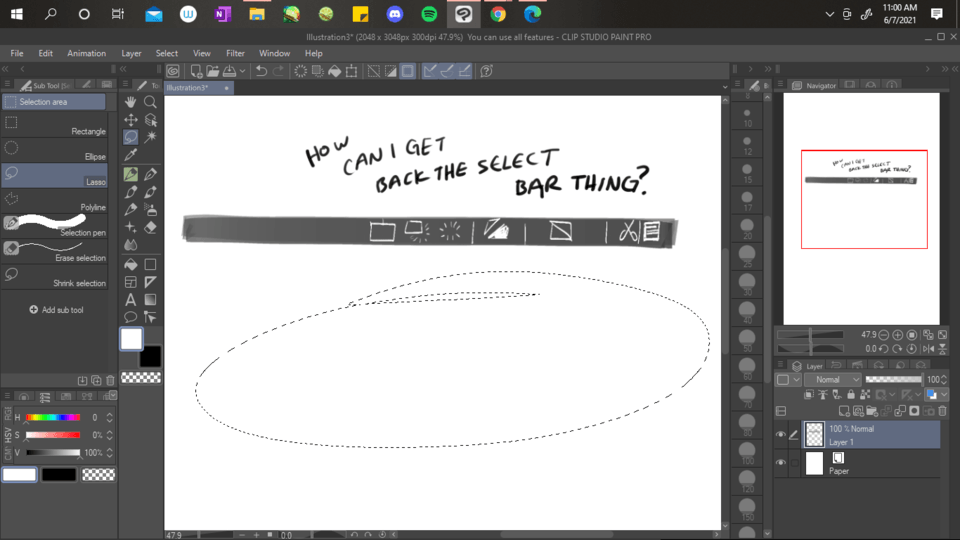Screen dimensions: 960x540
Task: Hide Layer 1 using its eye icon
Action: point(781,434)
